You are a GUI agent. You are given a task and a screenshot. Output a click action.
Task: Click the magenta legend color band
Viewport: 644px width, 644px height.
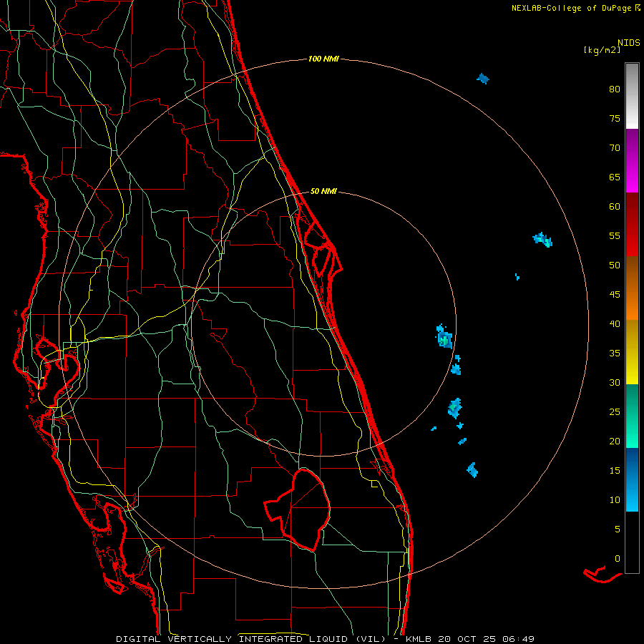pos(632,160)
